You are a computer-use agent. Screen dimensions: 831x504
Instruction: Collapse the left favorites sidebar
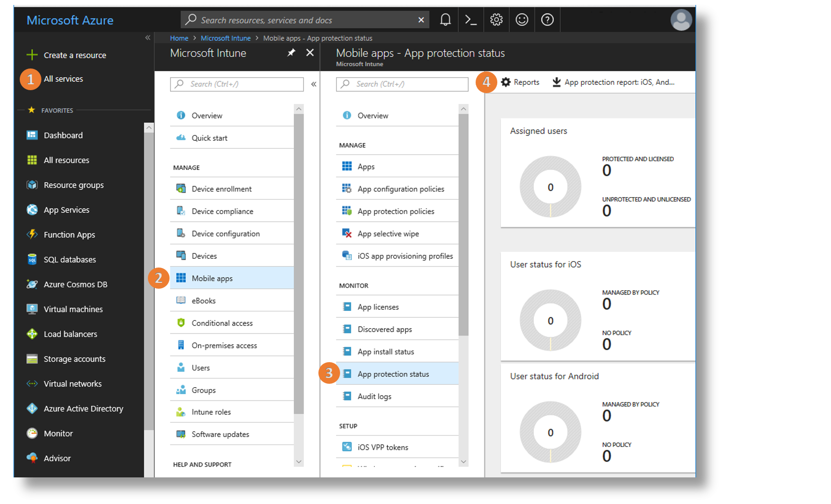pyautogui.click(x=147, y=38)
